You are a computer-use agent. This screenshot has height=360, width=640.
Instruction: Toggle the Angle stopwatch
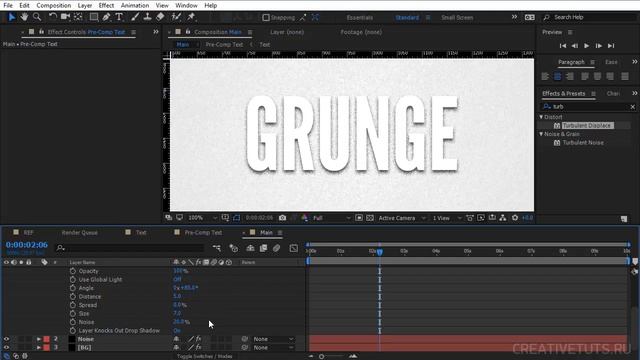pyautogui.click(x=73, y=288)
